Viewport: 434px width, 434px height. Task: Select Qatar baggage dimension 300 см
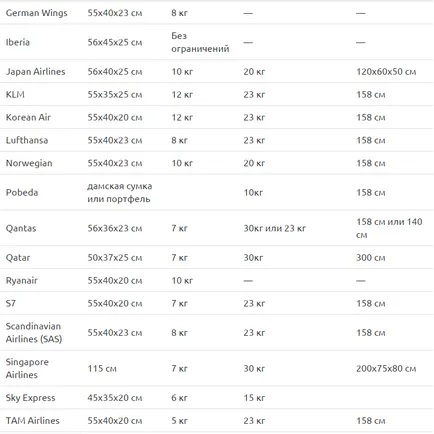point(371,258)
